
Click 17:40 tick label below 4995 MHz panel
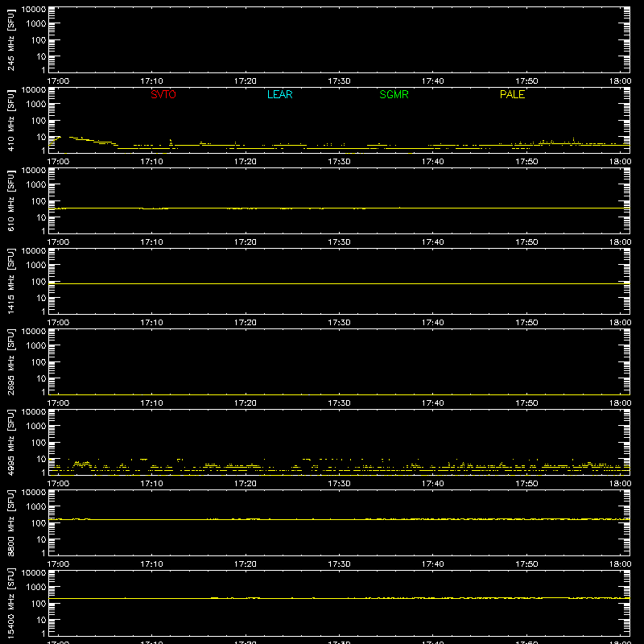pyautogui.click(x=432, y=484)
